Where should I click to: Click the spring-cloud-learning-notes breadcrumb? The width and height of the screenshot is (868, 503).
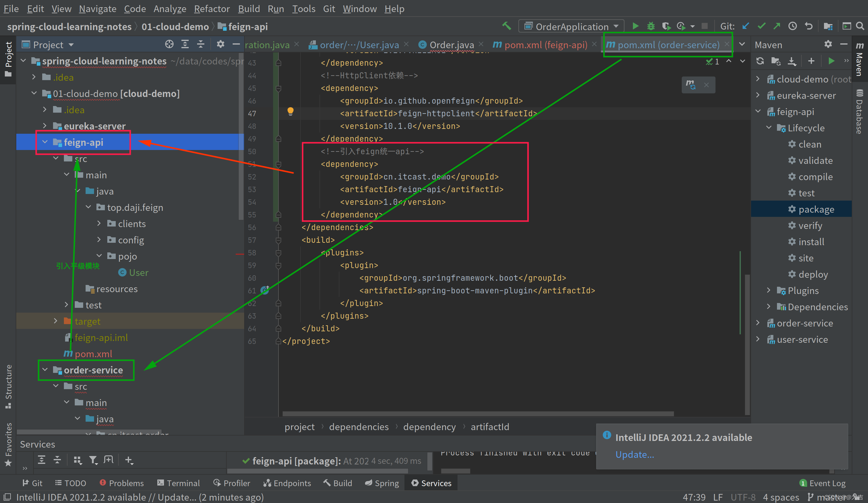pos(69,27)
